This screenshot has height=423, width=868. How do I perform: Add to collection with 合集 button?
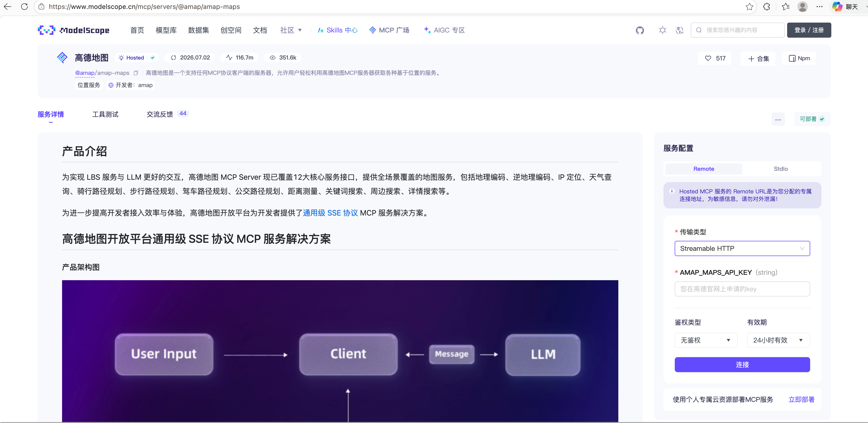(x=758, y=58)
